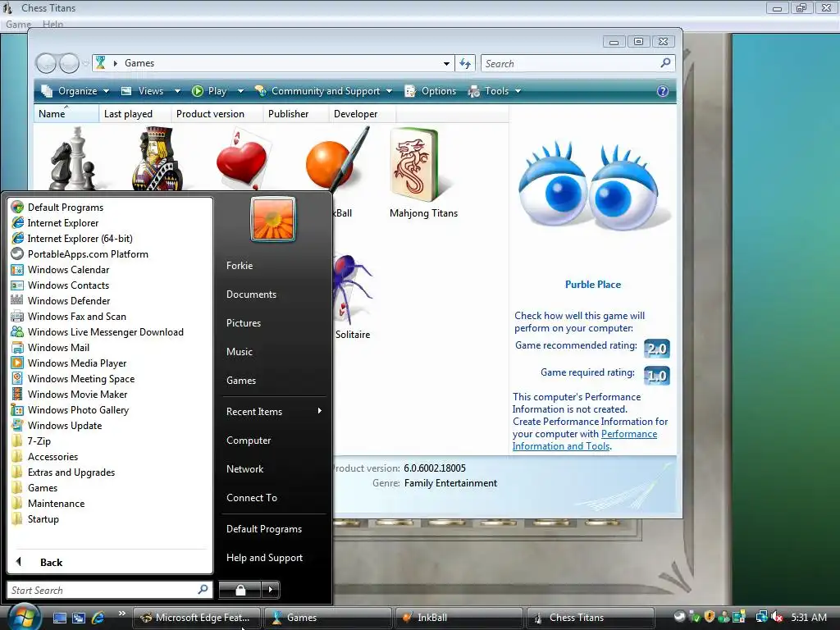This screenshot has height=630, width=840.
Task: Open Windows Media Player
Action: coord(76,363)
